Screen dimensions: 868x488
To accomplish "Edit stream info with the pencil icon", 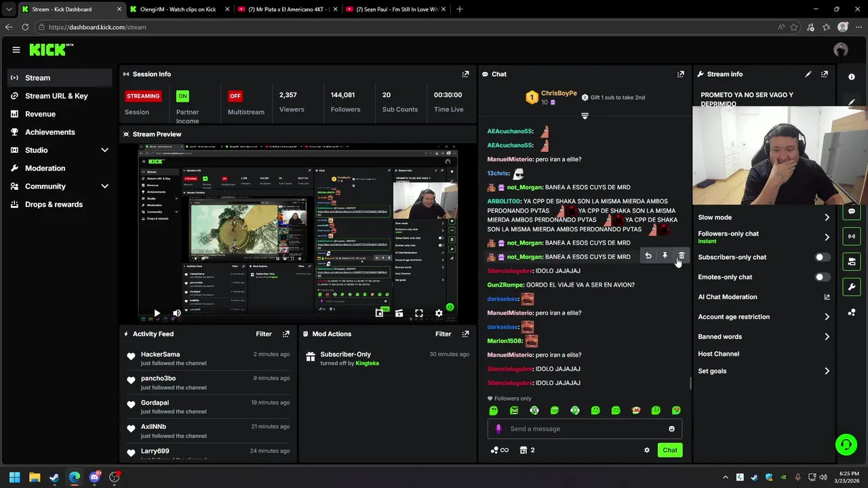I will pyautogui.click(x=808, y=74).
